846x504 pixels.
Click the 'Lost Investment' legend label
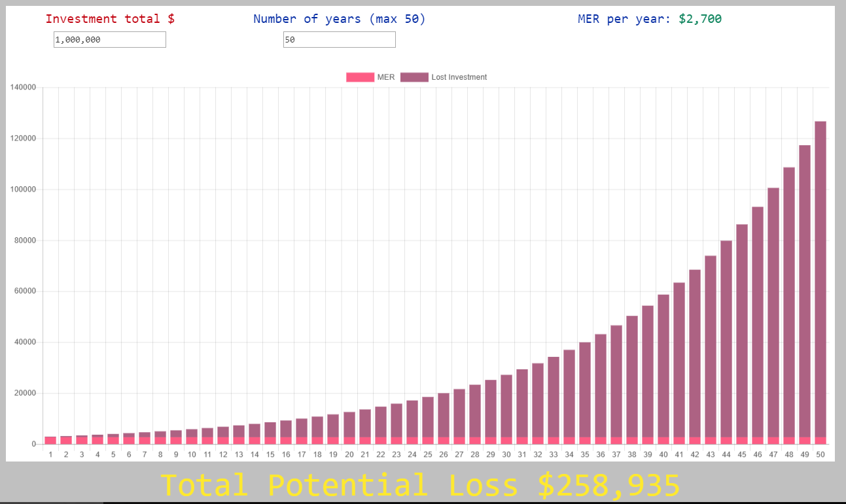click(459, 77)
